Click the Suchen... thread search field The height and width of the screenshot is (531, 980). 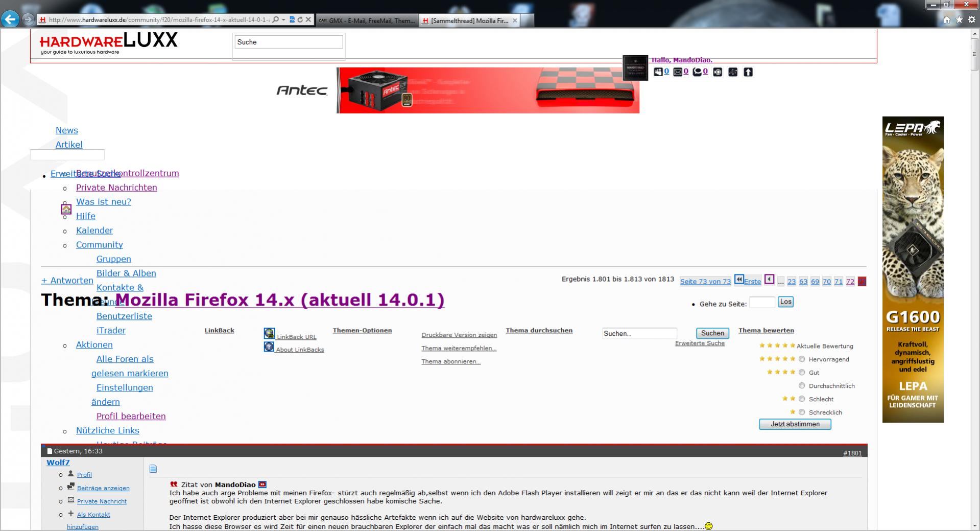click(x=639, y=333)
